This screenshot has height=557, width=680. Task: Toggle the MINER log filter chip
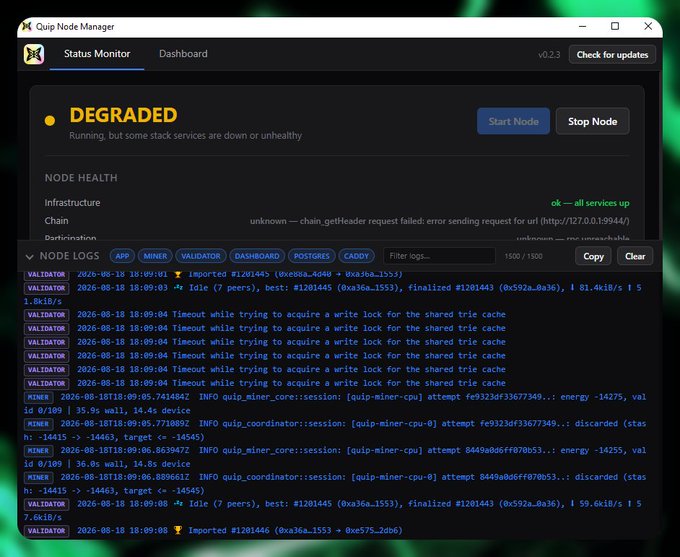click(155, 256)
